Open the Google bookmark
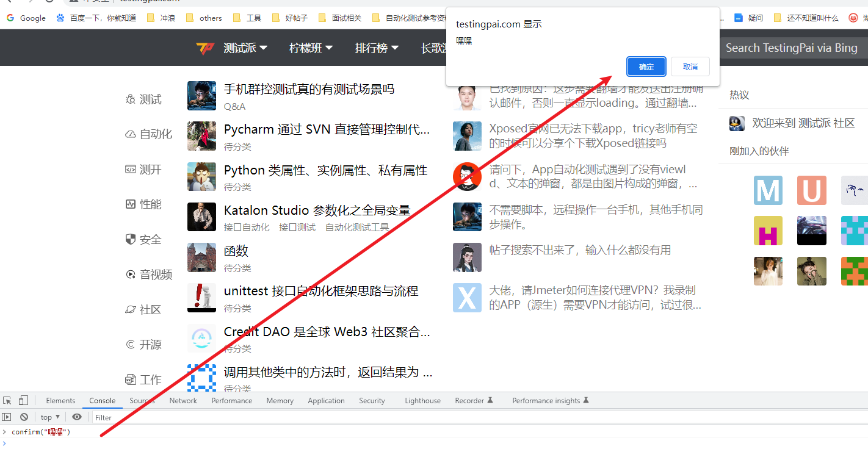This screenshot has width=868, height=474. 26,18
